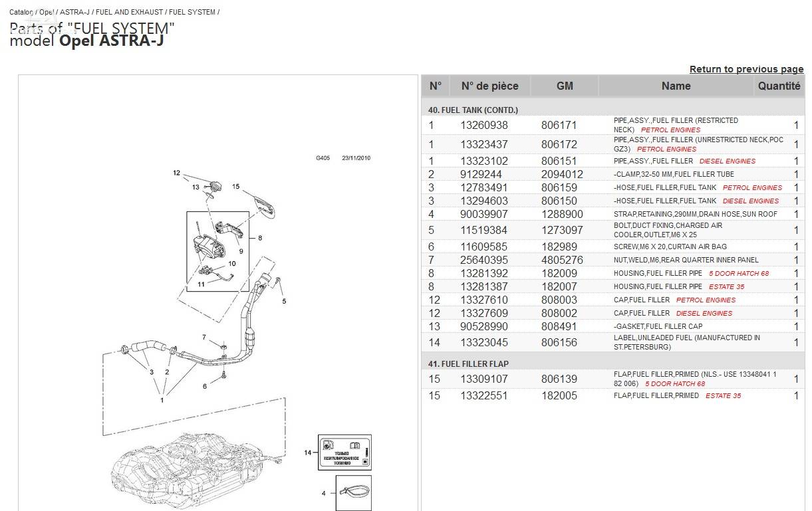This screenshot has width=812, height=511.
Task: Click callout number 14 in the diagram
Action: coord(307,453)
